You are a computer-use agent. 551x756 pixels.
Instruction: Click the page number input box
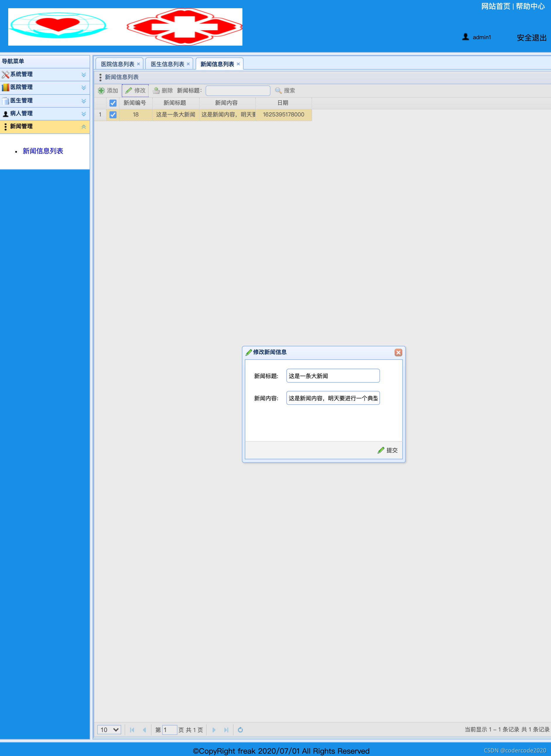170,730
